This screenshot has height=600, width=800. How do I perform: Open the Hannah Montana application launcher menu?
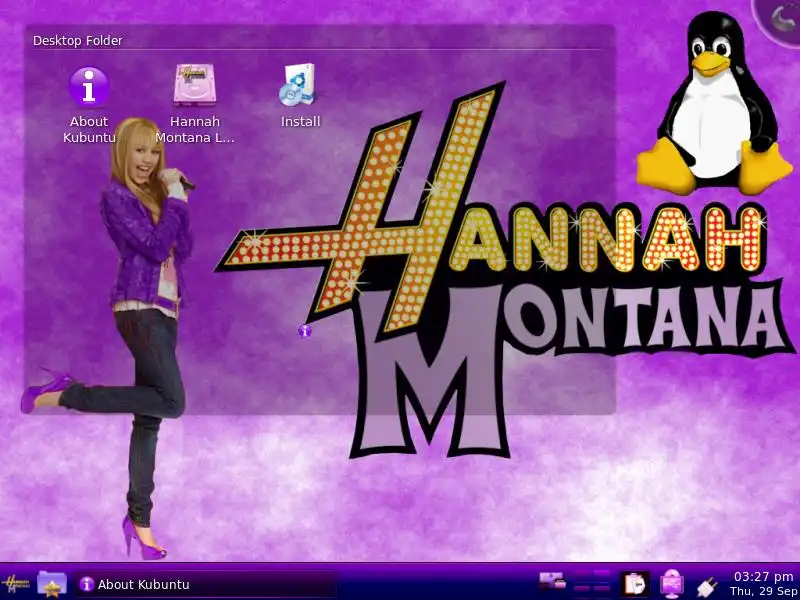[x=15, y=583]
